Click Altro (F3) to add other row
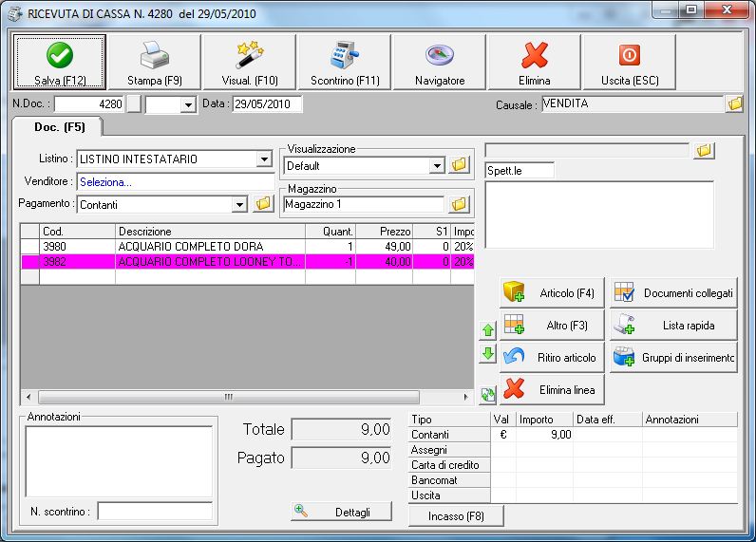 [552, 326]
